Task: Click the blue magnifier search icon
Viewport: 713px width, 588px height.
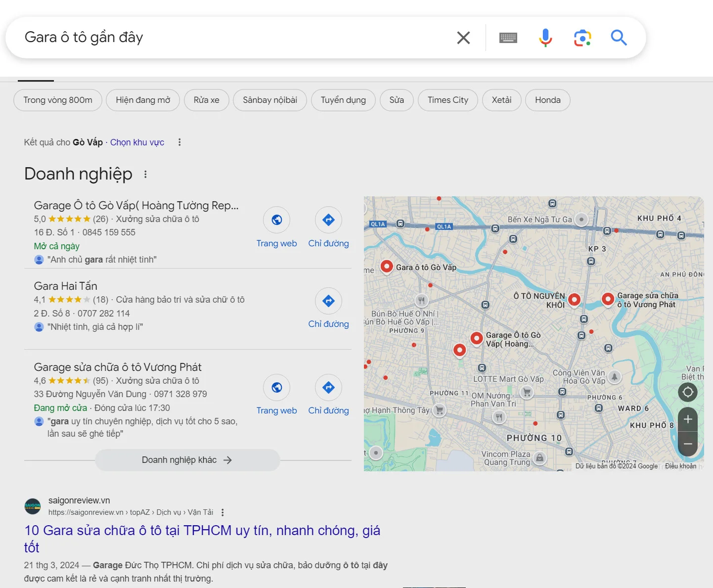Action: tap(619, 38)
